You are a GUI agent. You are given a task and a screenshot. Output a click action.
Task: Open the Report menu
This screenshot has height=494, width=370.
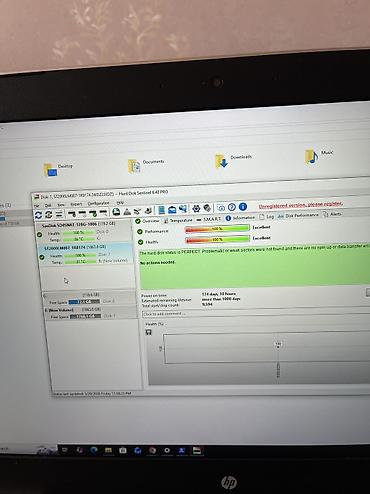point(76,204)
